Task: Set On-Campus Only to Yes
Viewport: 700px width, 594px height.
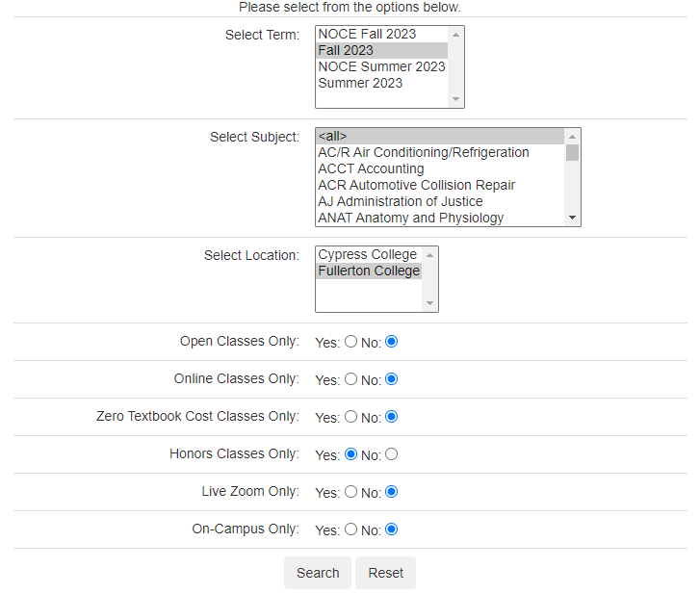Action: point(350,529)
